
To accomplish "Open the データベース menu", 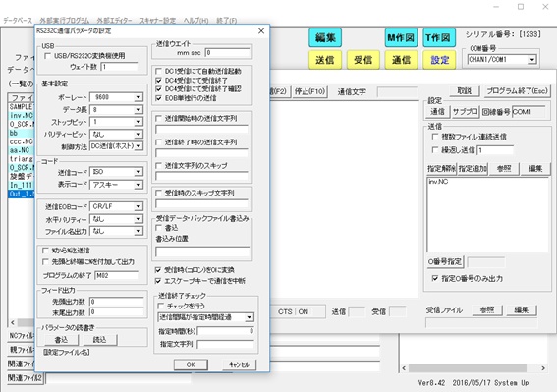I will 18,21.
